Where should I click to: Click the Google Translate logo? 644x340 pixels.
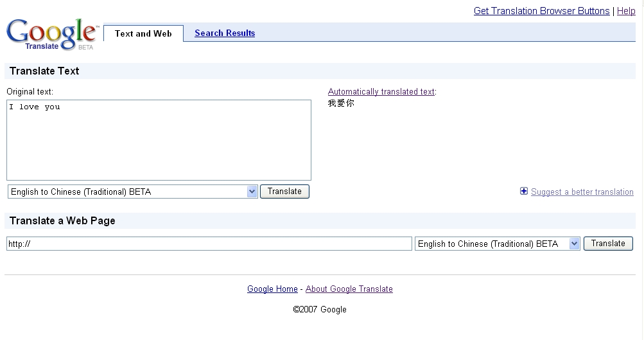coord(52,35)
